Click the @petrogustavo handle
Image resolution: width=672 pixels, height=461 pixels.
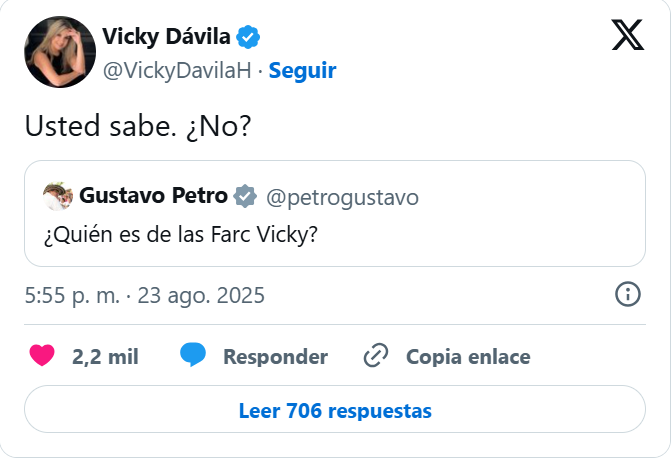click(x=341, y=195)
